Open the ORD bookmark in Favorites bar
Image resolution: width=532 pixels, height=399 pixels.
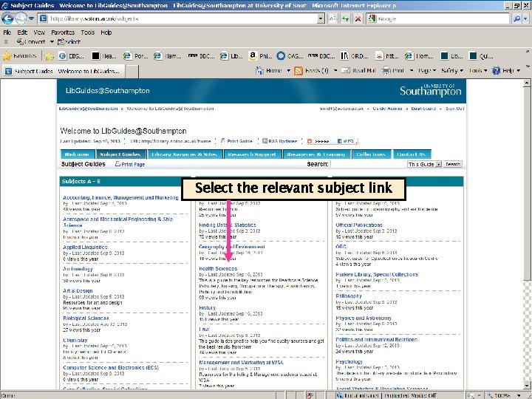[x=354, y=56]
